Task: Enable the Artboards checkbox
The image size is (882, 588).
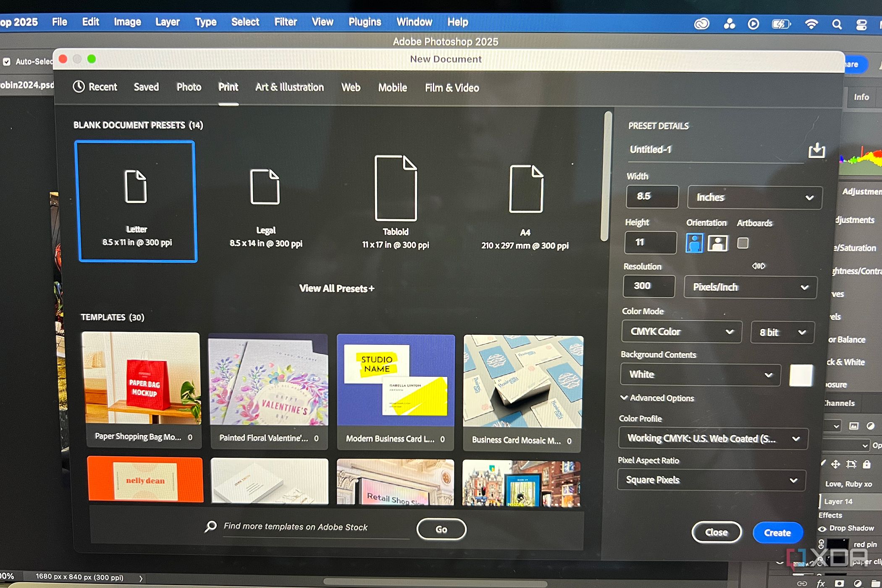Action: pos(743,243)
